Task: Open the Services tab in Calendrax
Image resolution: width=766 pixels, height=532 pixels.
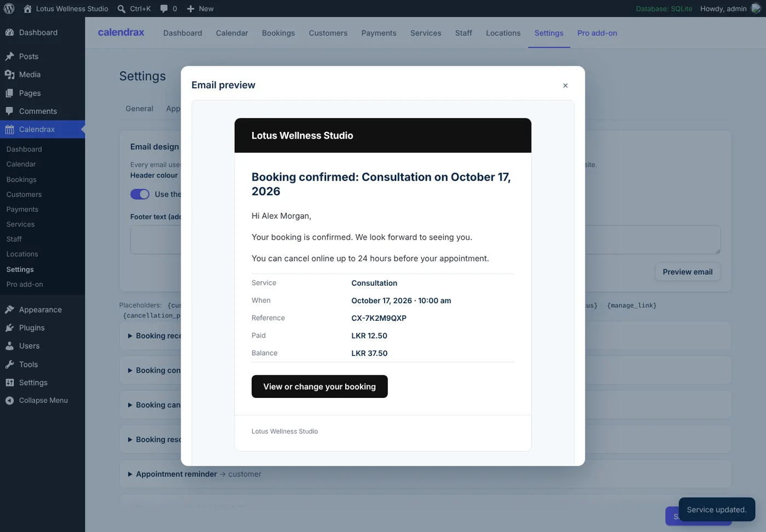Action: (426, 33)
